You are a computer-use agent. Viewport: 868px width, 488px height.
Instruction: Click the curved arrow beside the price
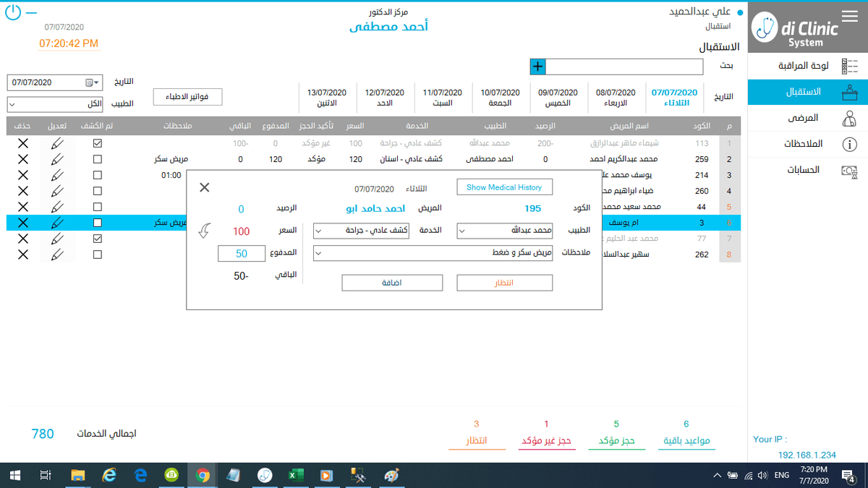pos(205,231)
